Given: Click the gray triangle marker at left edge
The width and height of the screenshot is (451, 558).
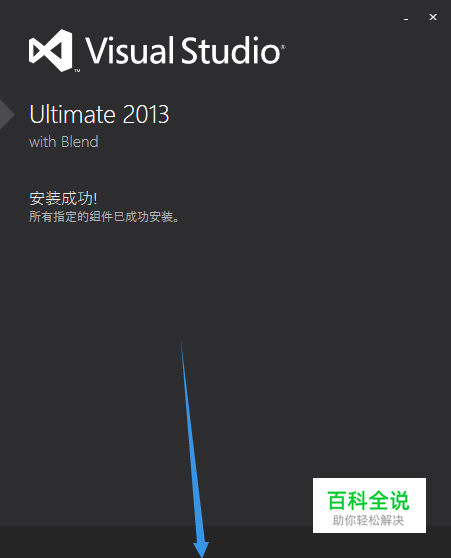Looking at the screenshot, I should [x=7, y=115].
